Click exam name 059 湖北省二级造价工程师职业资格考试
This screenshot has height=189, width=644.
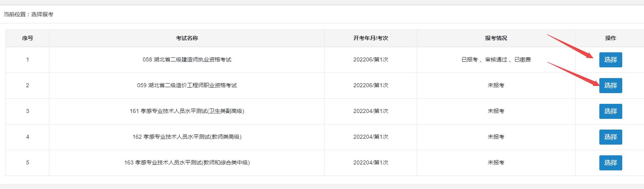[x=187, y=86]
